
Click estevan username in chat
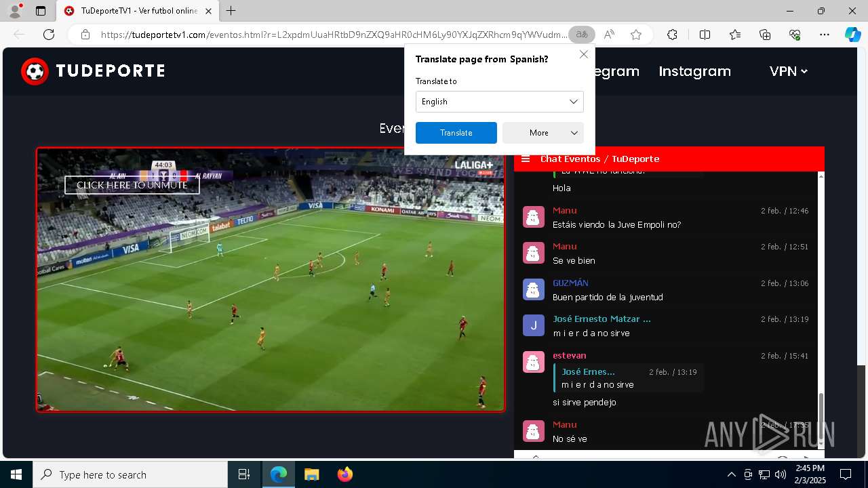coord(569,355)
